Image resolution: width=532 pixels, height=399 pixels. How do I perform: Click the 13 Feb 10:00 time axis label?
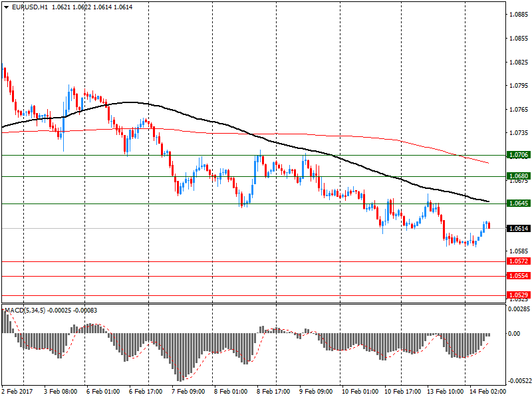pyautogui.click(x=445, y=391)
